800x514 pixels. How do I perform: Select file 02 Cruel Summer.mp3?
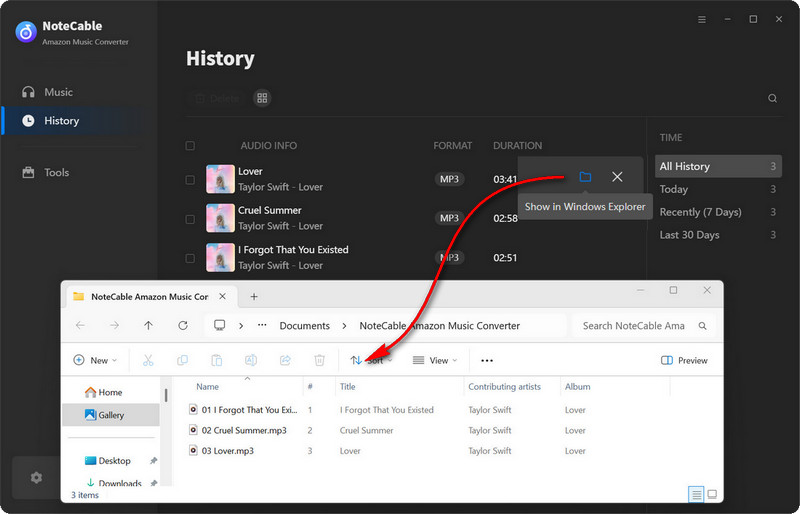point(238,430)
